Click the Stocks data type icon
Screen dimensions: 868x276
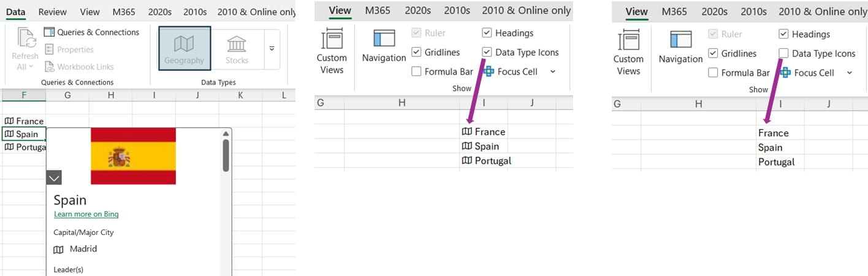pyautogui.click(x=237, y=43)
